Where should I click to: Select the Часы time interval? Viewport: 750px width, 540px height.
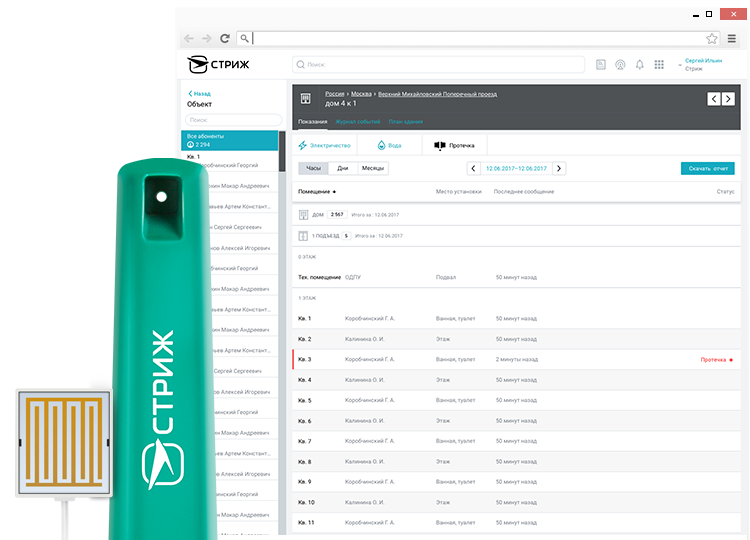(x=313, y=168)
